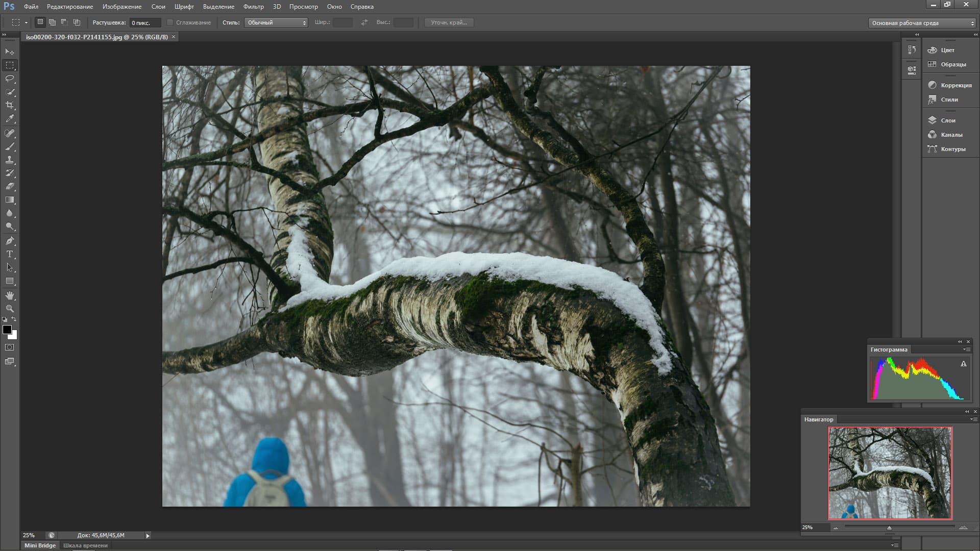Select the Crop tool
The height and width of the screenshot is (551, 980).
10,105
